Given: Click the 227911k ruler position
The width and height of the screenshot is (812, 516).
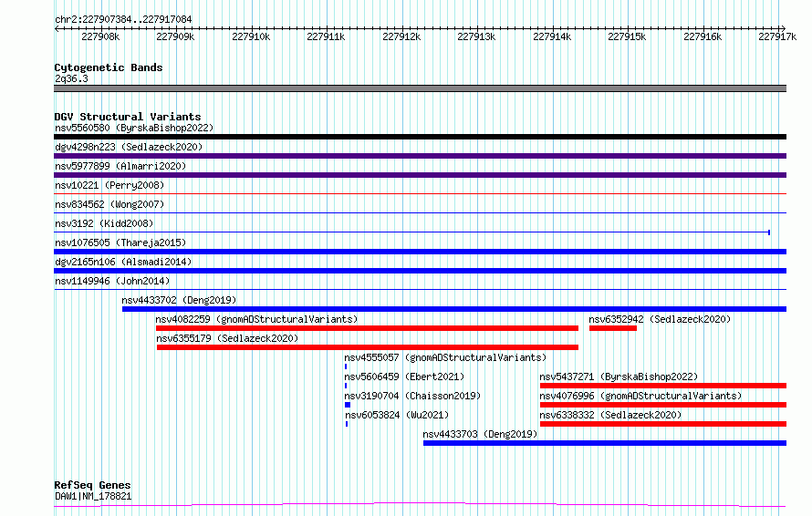Looking at the screenshot, I should click(x=326, y=36).
